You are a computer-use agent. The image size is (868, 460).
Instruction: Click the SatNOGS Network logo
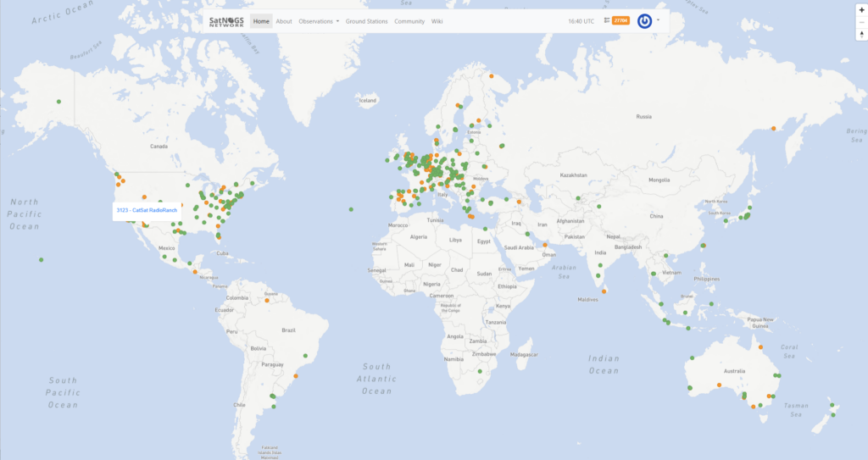tap(226, 21)
